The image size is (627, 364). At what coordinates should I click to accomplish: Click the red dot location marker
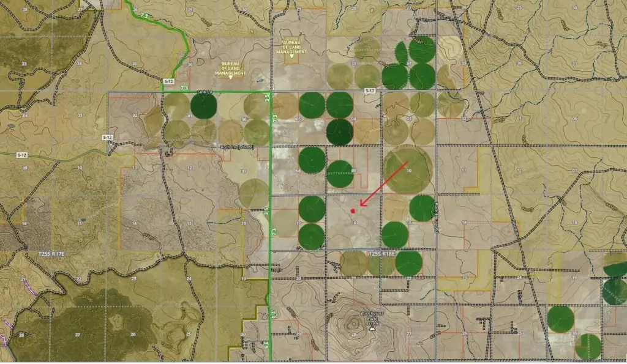(x=353, y=211)
